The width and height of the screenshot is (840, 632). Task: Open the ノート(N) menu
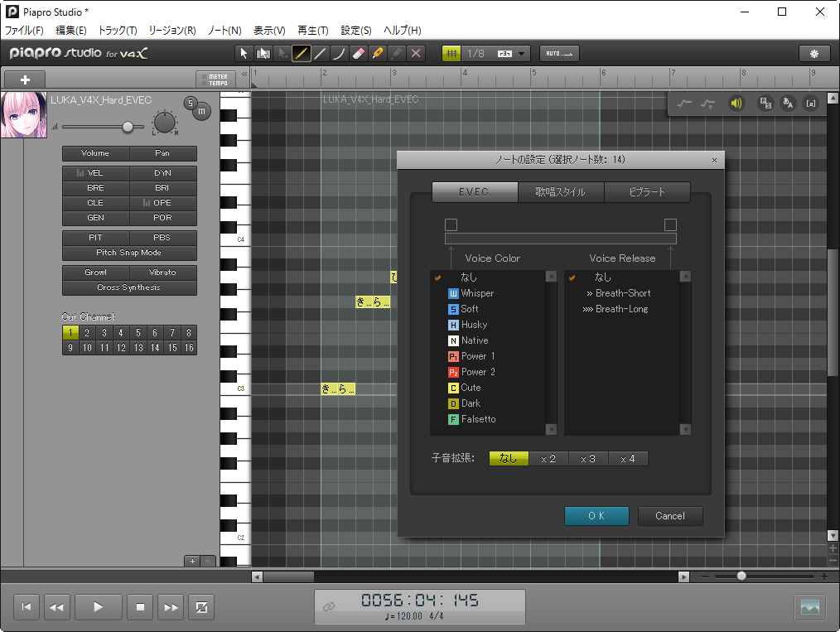[224, 31]
